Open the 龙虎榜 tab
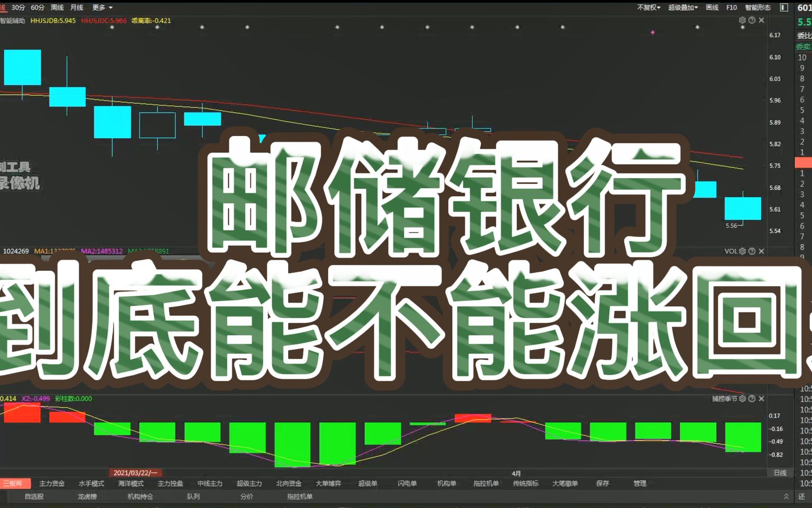 tap(87, 496)
